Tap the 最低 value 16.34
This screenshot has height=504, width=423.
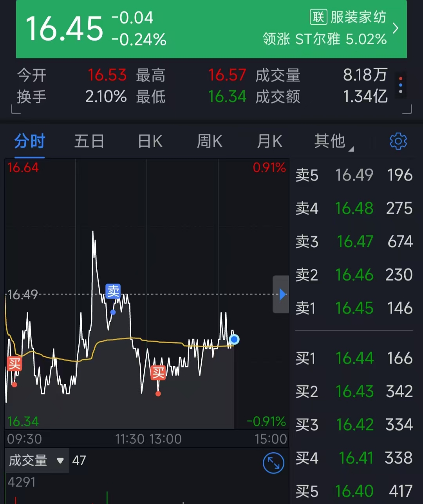tap(227, 97)
